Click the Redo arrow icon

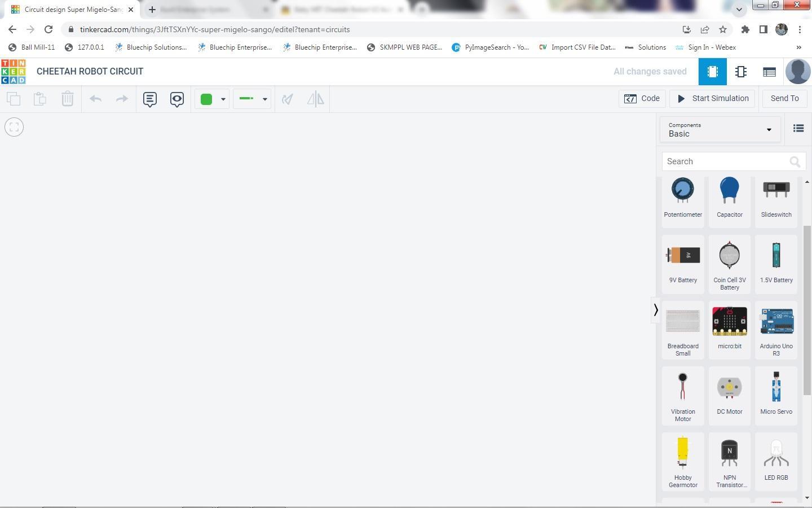122,99
